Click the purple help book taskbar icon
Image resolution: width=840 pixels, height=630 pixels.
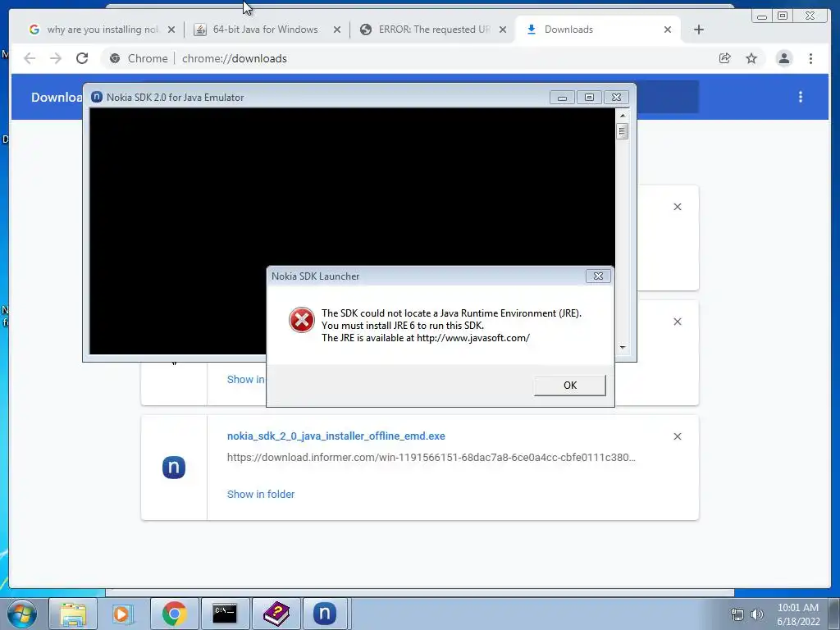[x=276, y=614]
